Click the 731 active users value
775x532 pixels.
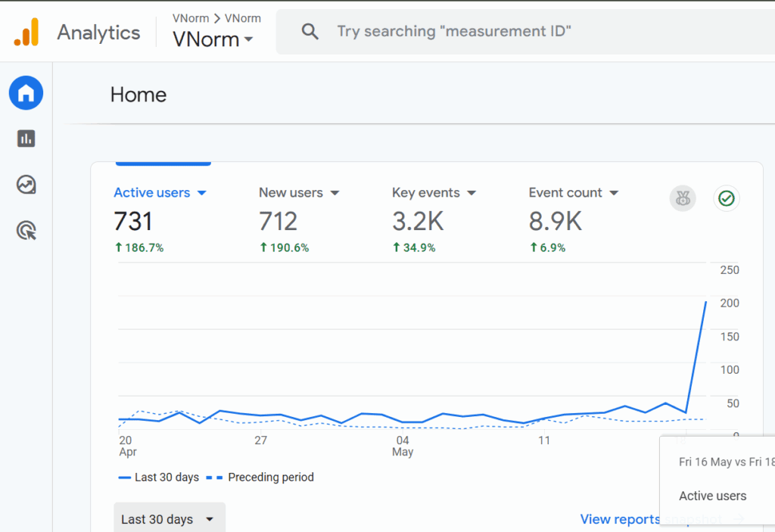(133, 221)
